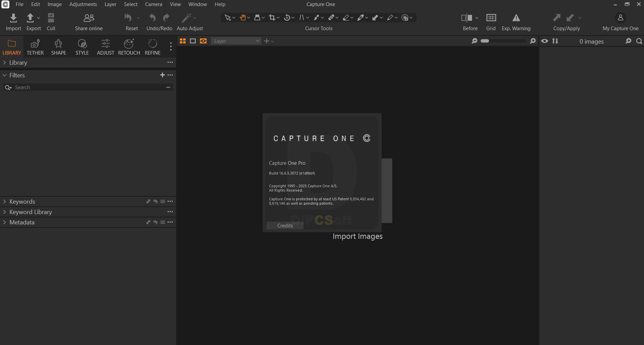Screen dimensions: 644x345
Task: Click the Undo arrow icon
Action: (x=153, y=18)
